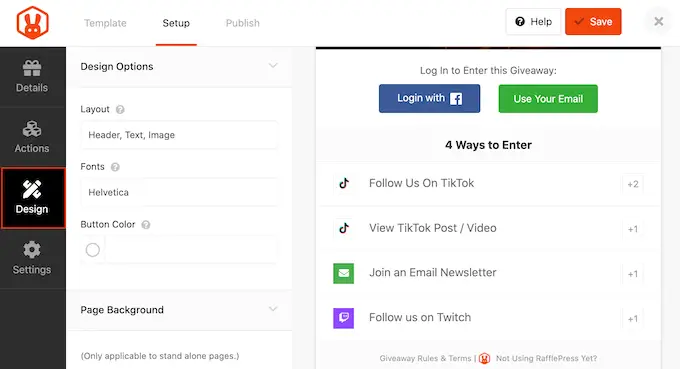Click the Save button

pos(593,22)
